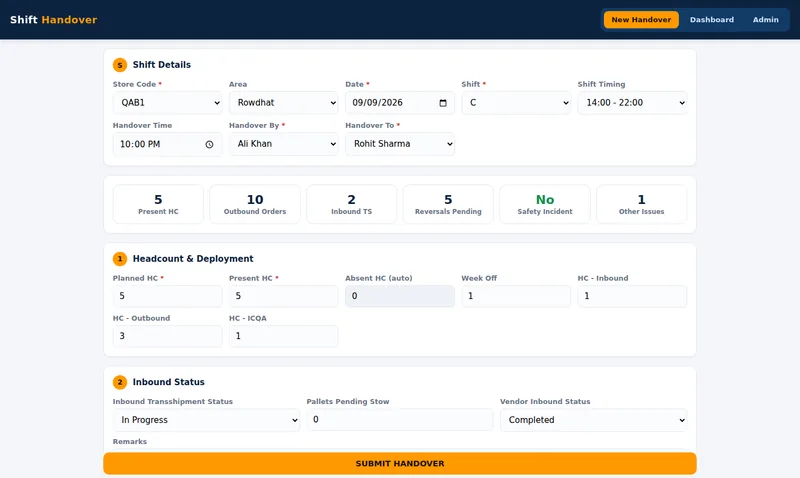Edit the Planned HC field

tap(167, 296)
